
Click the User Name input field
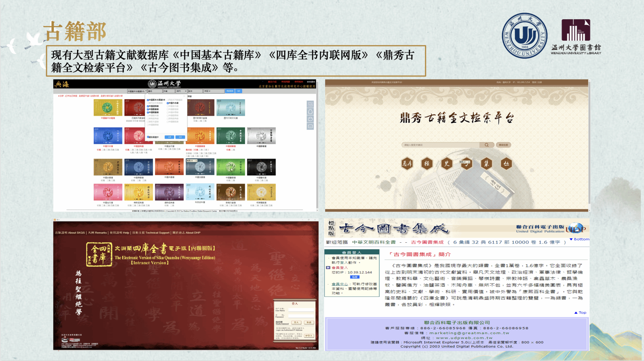click(301, 310)
